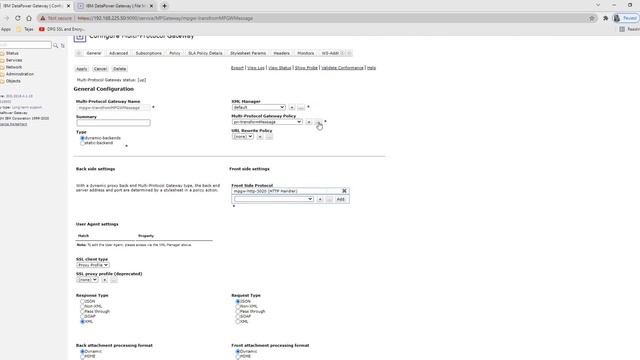The height and width of the screenshot is (360, 640).
Task: Remove the mpgw-http HTTP Handler front side protocol
Action: point(344,191)
